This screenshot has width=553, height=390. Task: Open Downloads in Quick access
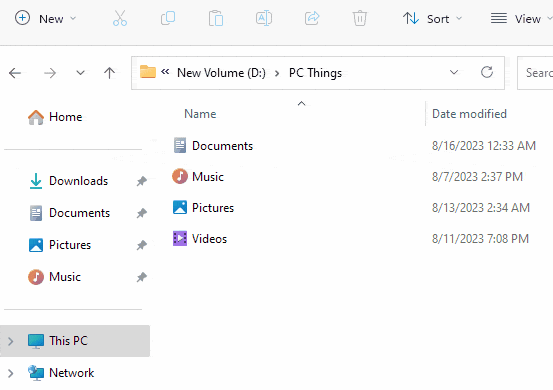78,181
